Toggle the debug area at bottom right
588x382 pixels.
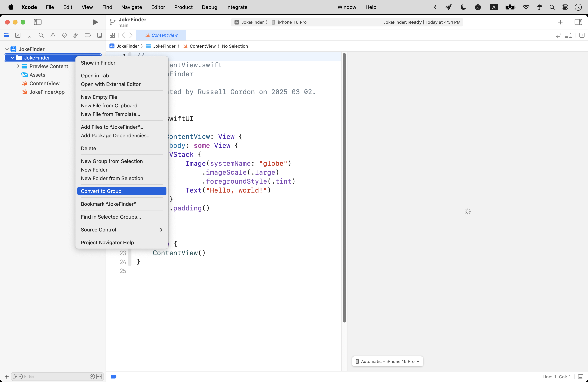coord(581,377)
